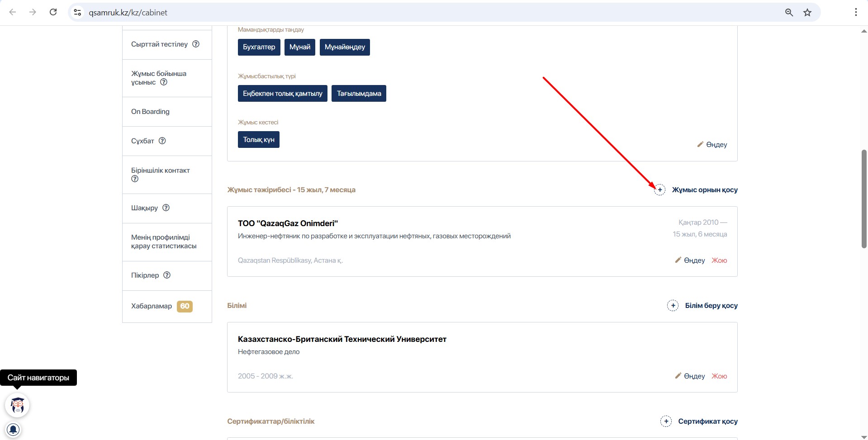Open Менің профилімді қарау статистикасы
Screen dimensions: 868x440
pyautogui.click(x=164, y=242)
